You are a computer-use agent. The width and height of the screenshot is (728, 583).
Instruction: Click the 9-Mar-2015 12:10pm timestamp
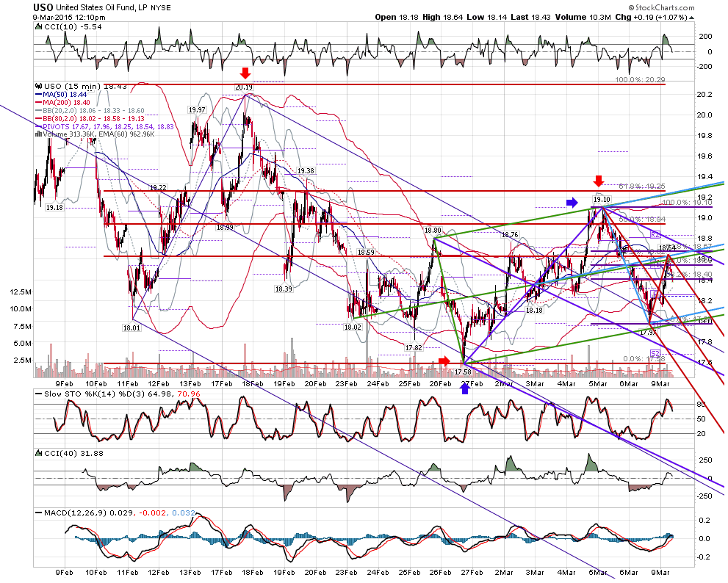(69, 18)
